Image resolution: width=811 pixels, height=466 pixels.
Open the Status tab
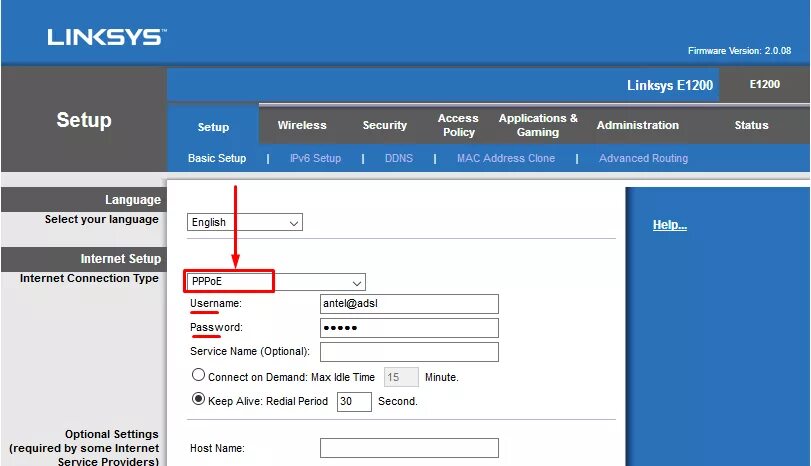pyautogui.click(x=752, y=125)
